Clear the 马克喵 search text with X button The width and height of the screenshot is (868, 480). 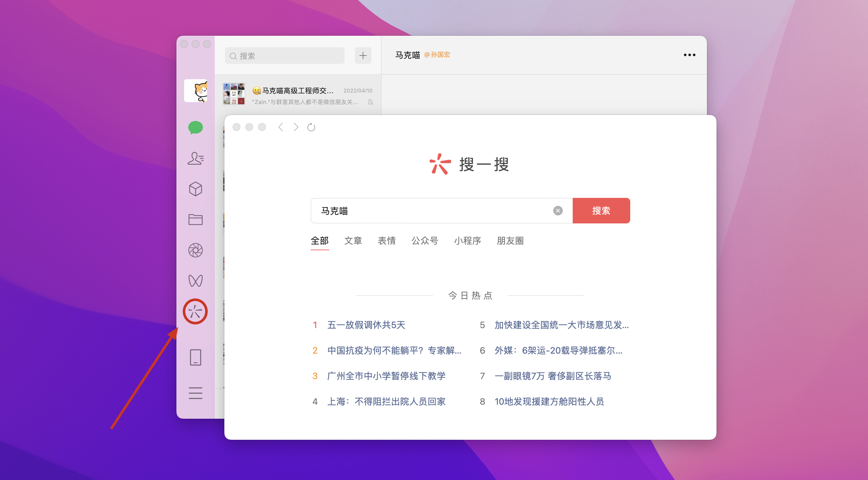(558, 211)
